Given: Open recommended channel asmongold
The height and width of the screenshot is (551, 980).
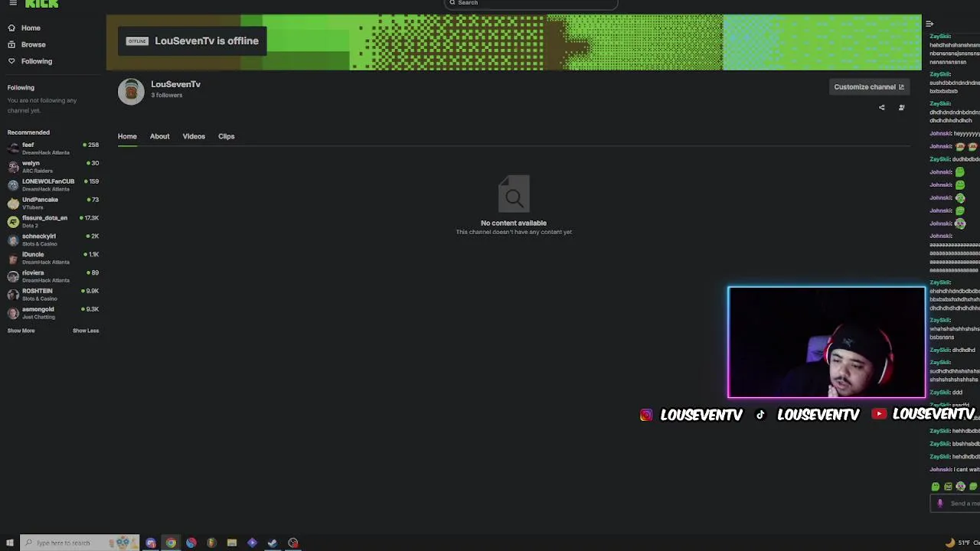Looking at the screenshot, I should click(x=53, y=313).
